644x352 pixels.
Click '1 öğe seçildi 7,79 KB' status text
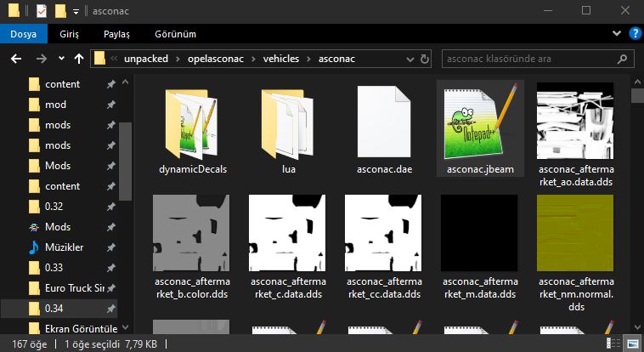111,343
